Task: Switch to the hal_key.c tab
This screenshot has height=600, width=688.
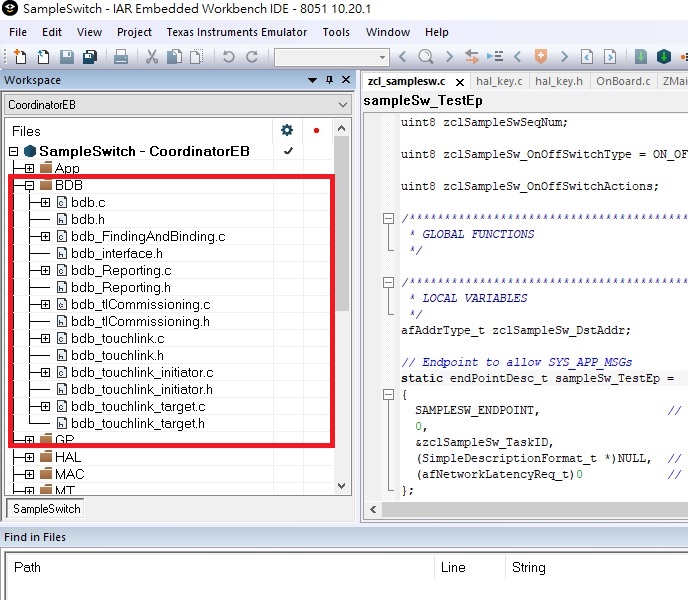Action: click(499, 81)
